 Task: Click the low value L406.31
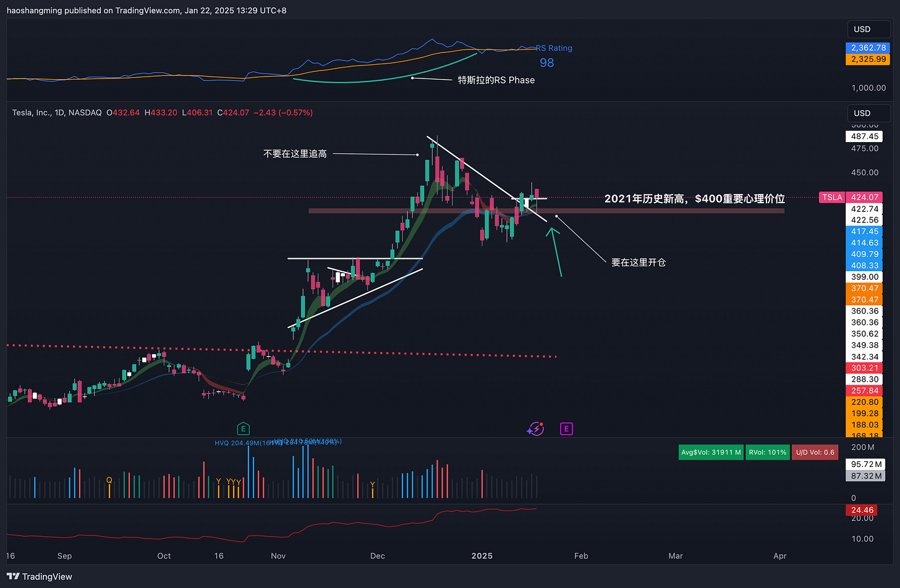197,113
